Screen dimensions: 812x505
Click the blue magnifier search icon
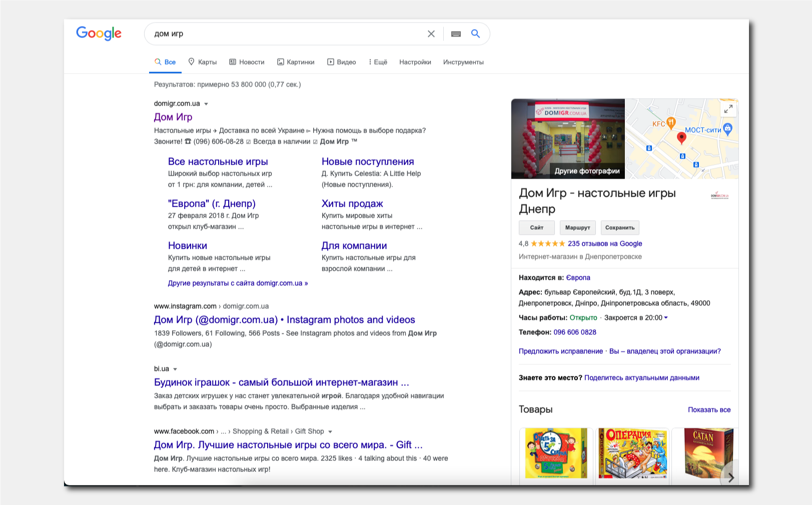tap(475, 34)
